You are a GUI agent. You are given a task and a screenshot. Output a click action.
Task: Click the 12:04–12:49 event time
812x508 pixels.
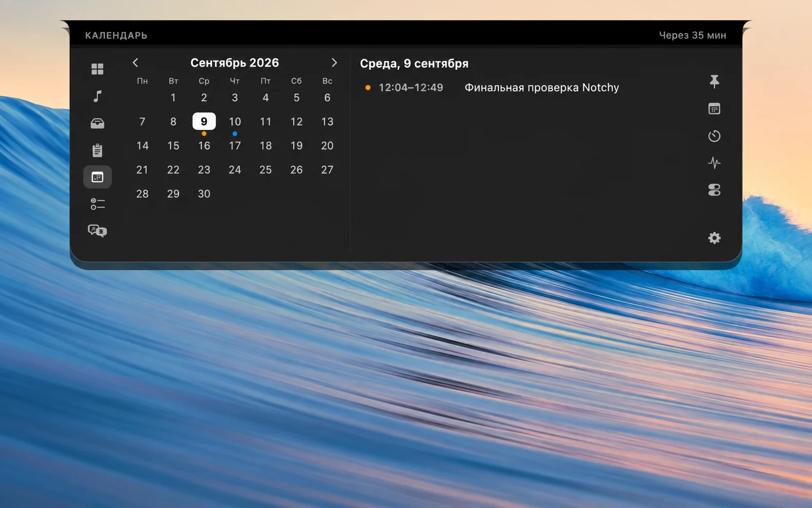click(411, 88)
